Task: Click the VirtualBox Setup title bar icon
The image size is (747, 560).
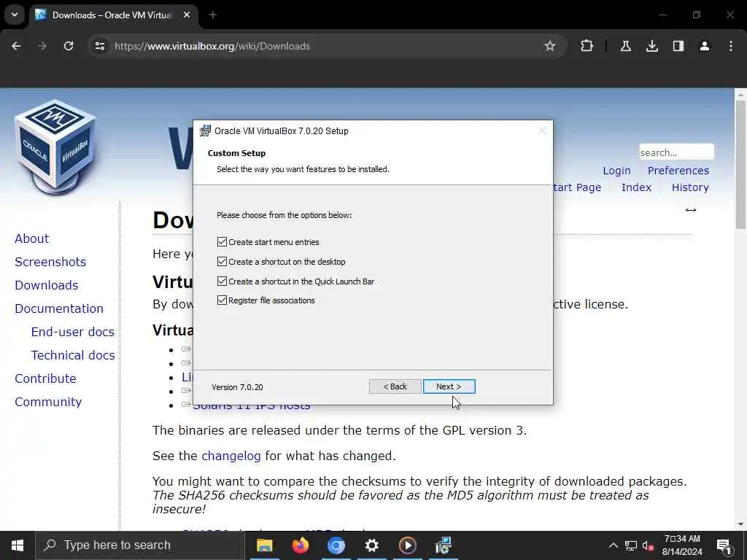Action: click(x=205, y=131)
